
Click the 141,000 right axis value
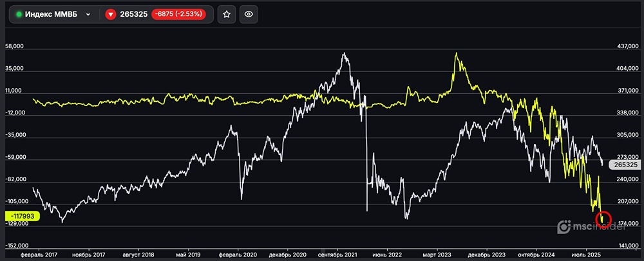(x=628, y=246)
